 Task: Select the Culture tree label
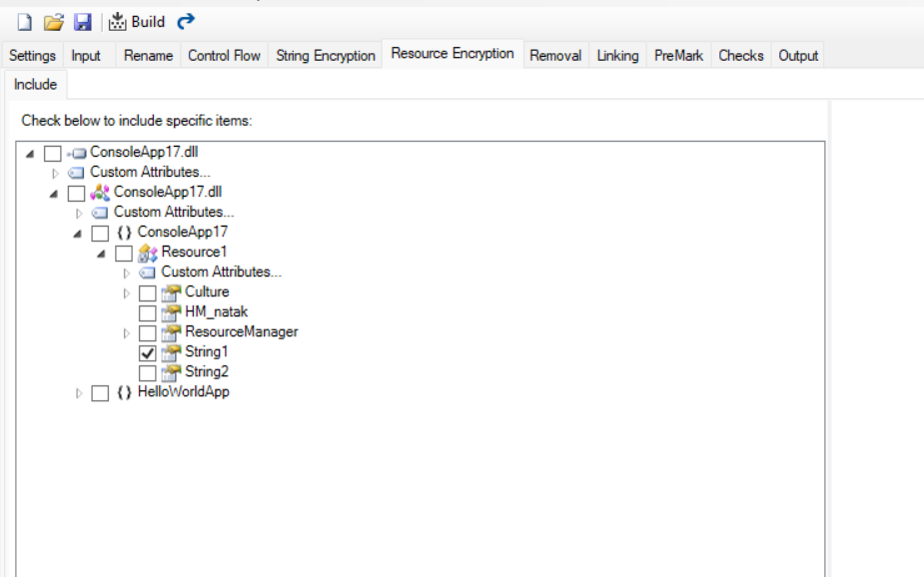point(207,292)
